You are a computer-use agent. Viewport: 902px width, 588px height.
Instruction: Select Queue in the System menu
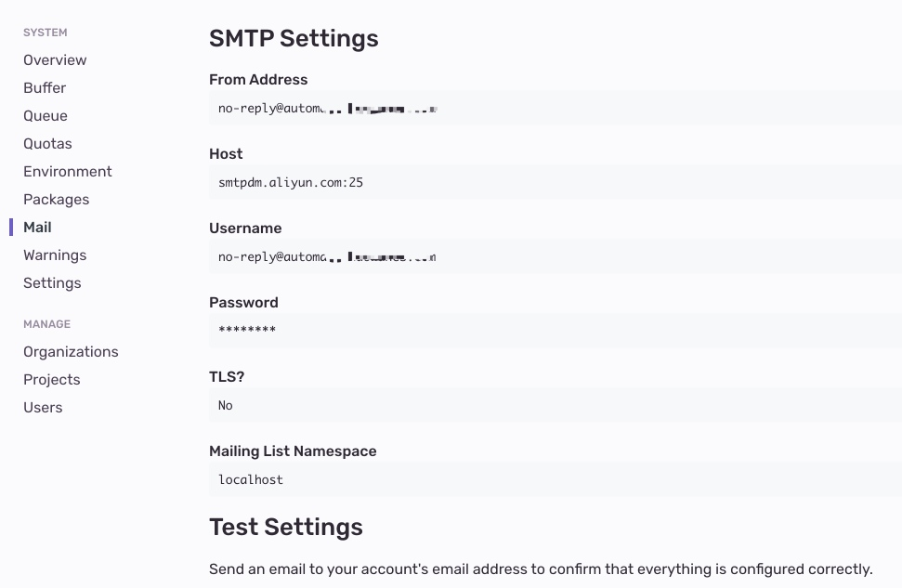click(46, 116)
